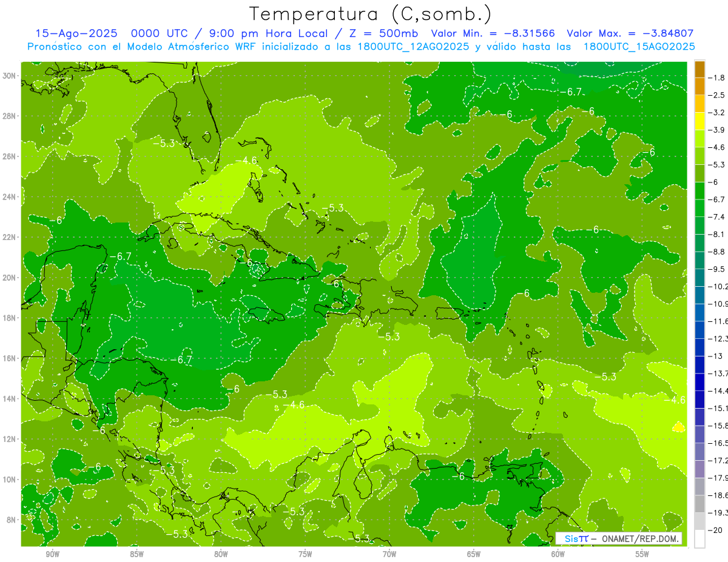The width and height of the screenshot is (728, 562).
Task: Click the title "Temperatura (C,somb.)"
Action: click(370, 14)
